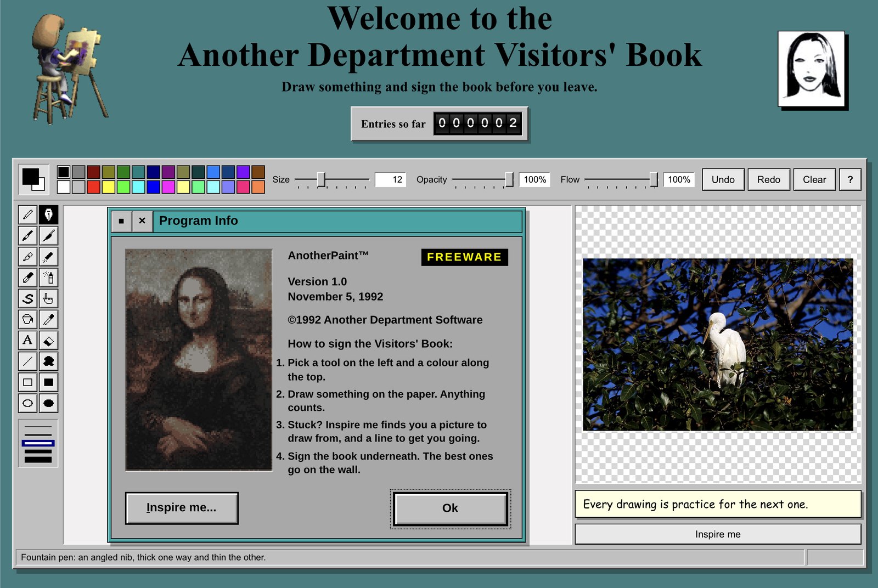Pick the Spray can tool
This screenshot has height=588, width=878.
coord(48,278)
